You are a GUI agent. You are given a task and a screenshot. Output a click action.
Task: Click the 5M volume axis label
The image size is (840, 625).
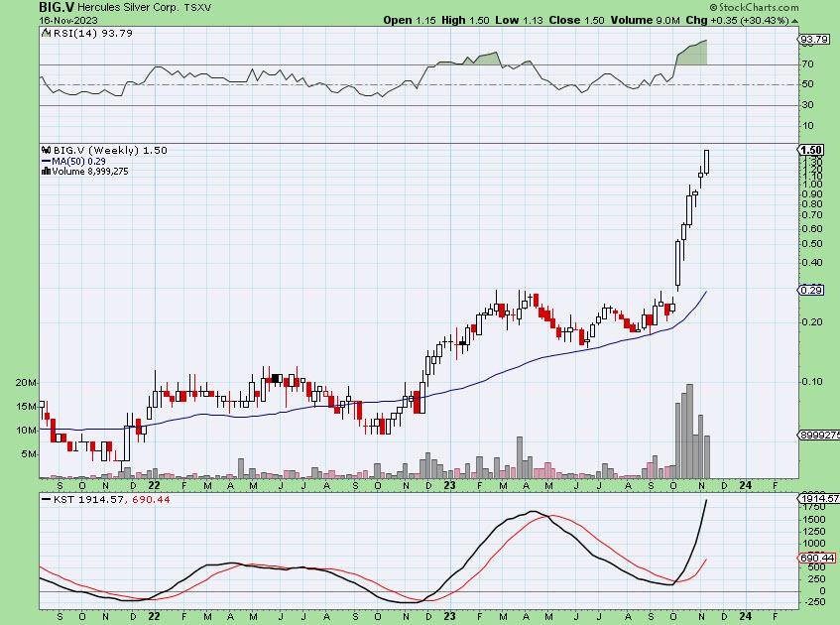(29, 454)
